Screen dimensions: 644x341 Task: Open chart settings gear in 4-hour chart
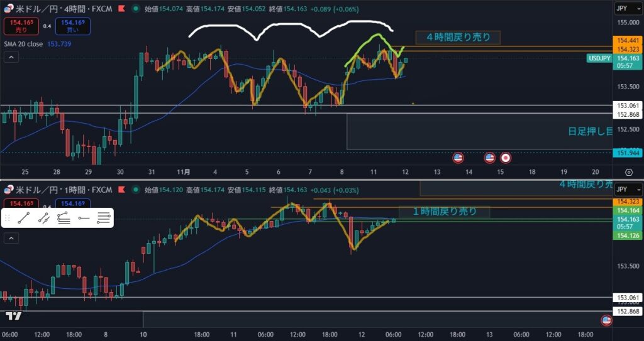(x=629, y=171)
